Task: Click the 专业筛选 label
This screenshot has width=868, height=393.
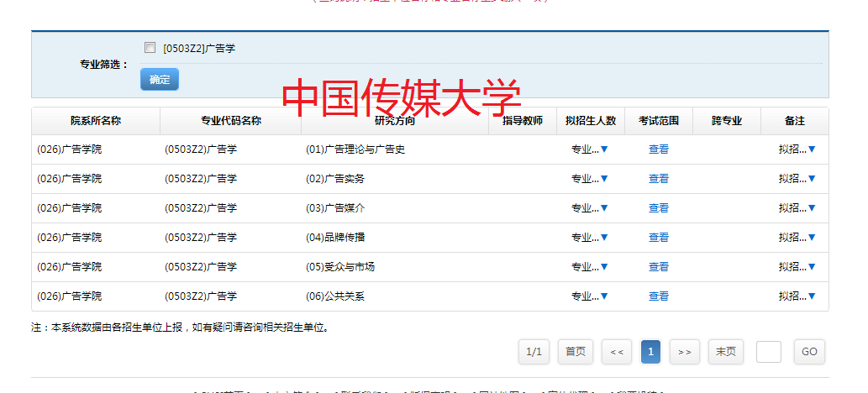Action: (x=104, y=64)
